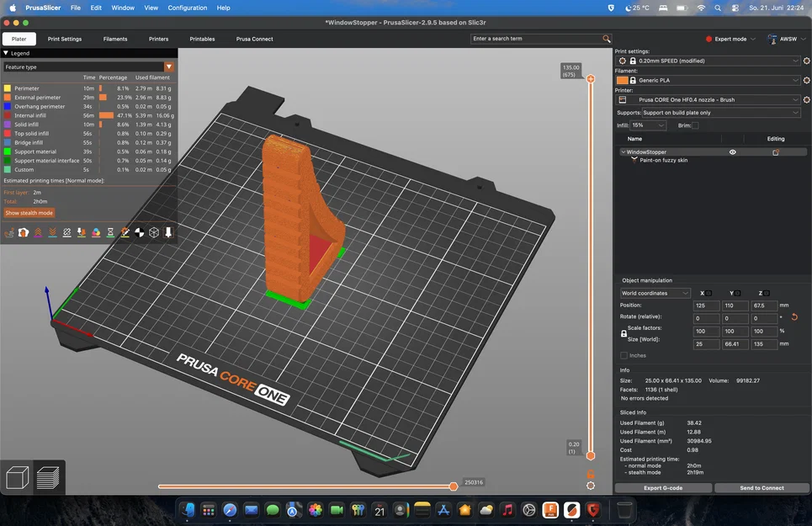Switch to 3D editor view cube icon
Screen dimensions: 812x526
pyautogui.click(x=17, y=477)
